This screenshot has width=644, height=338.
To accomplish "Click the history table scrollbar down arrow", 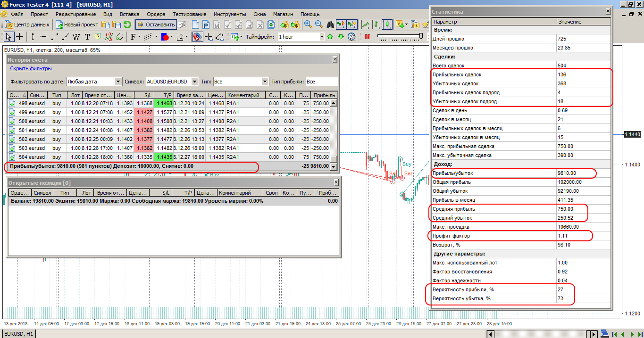I will click(334, 166).
